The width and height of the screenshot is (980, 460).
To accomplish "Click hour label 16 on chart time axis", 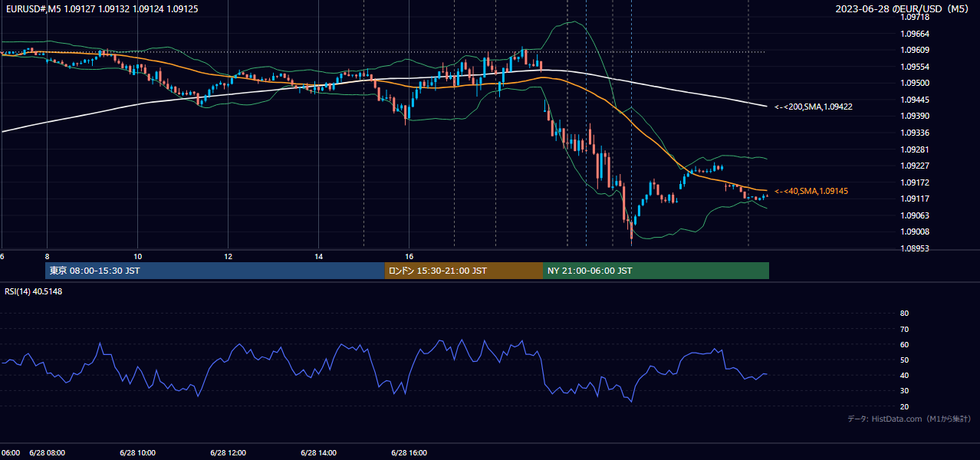I will (409, 256).
